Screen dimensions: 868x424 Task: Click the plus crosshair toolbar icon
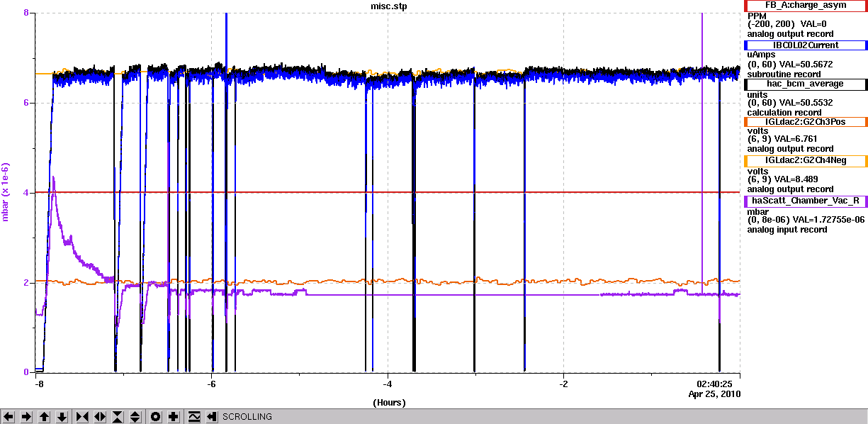(x=174, y=417)
